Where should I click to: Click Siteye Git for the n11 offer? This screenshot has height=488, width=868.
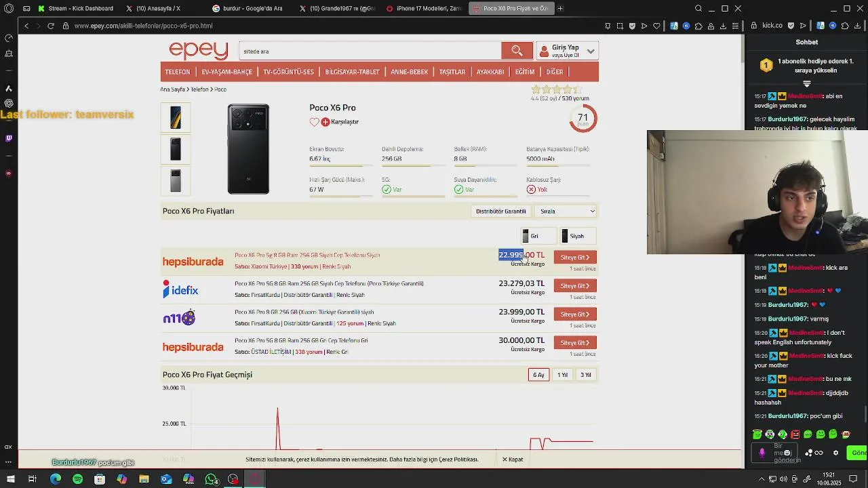[575, 314]
